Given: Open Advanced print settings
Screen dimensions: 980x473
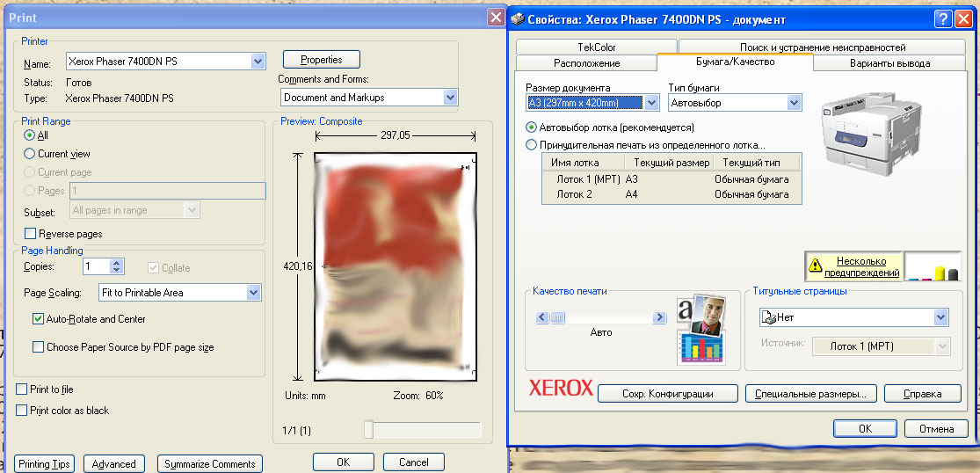Looking at the screenshot, I should click(x=113, y=464).
